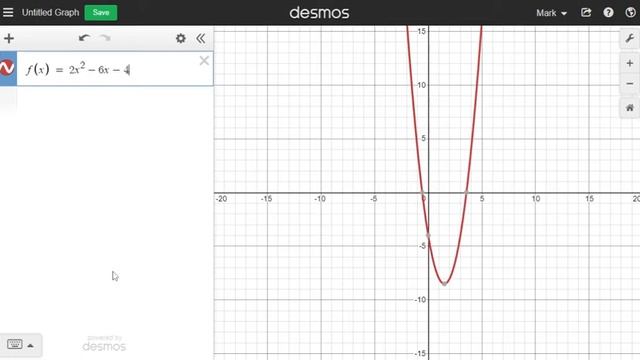Open the Help question mark icon
Viewport: 640px width, 360px height.
(x=608, y=13)
